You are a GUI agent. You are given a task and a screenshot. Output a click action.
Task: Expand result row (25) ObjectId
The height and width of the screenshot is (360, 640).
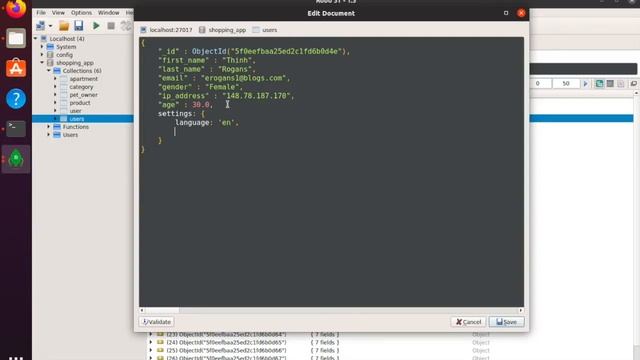[x=151, y=350]
